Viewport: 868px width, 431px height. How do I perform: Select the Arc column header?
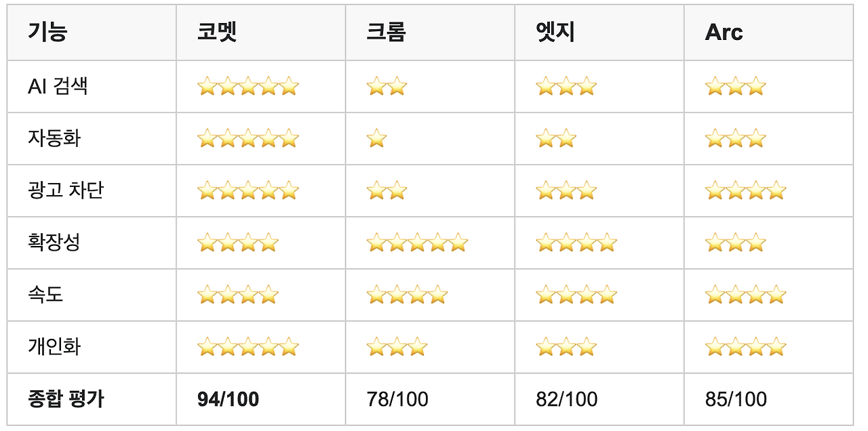point(724,33)
